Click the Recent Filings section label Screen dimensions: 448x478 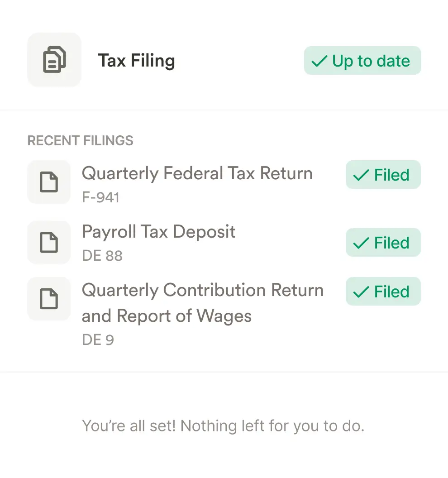coord(81,140)
